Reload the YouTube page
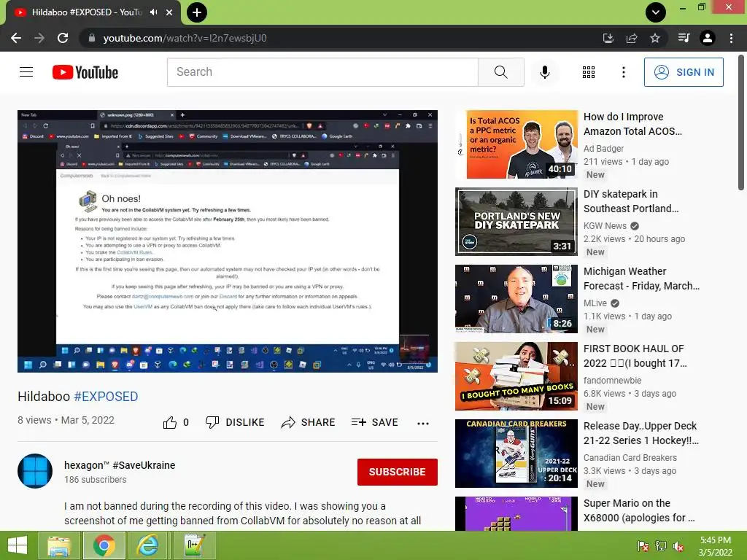 63,38
